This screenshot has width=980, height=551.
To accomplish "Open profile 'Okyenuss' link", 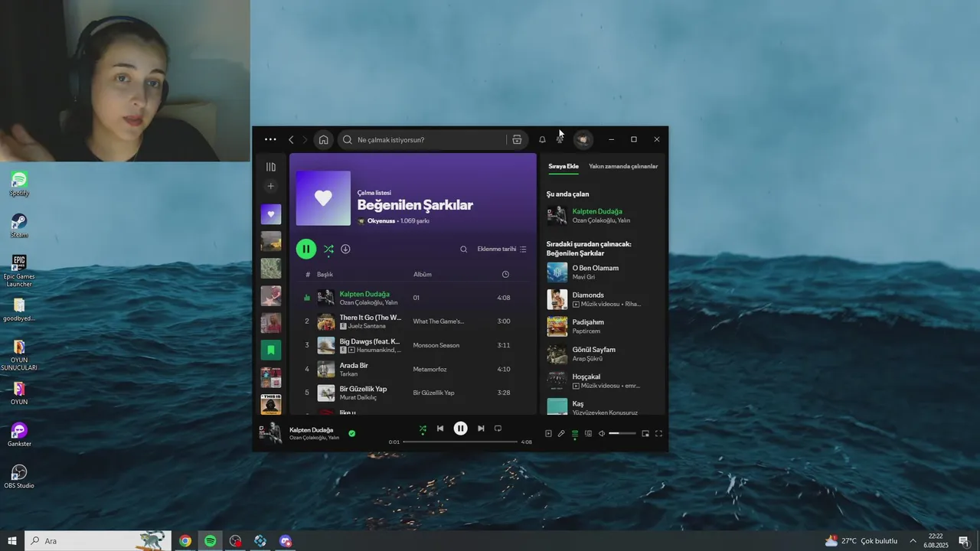I will 381,221.
